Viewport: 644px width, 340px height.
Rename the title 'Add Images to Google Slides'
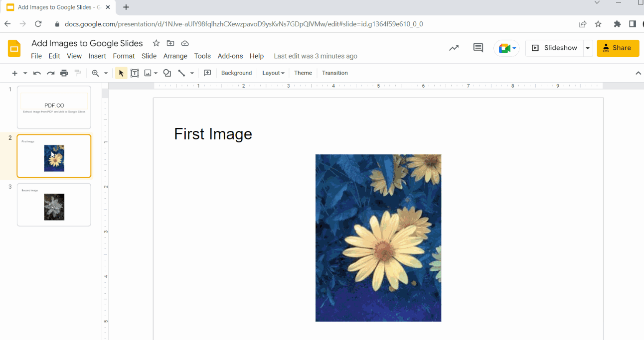pyautogui.click(x=87, y=43)
